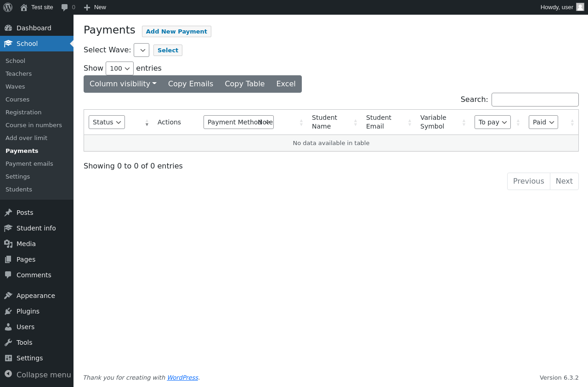Open the Waves submenu page
The width and height of the screenshot is (588, 387).
[15, 86]
